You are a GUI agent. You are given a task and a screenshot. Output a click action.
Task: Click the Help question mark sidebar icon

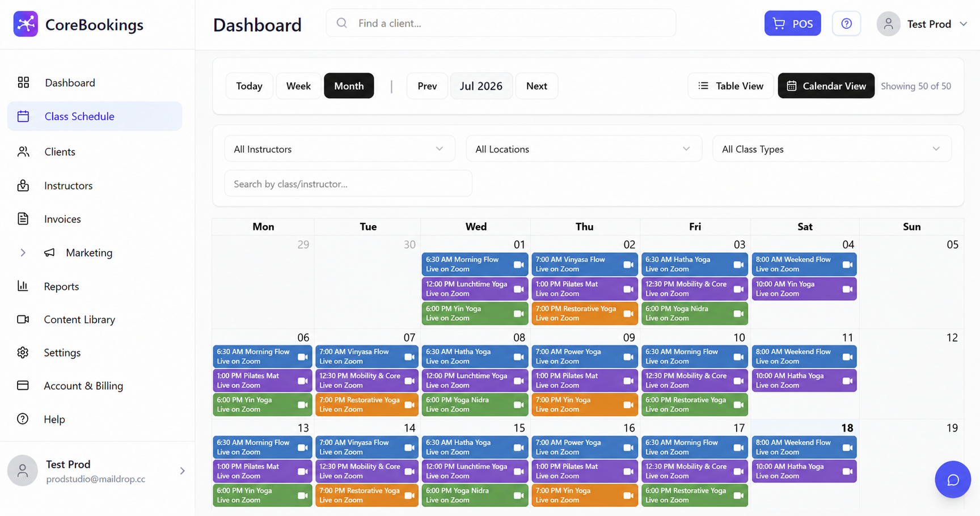click(x=23, y=419)
